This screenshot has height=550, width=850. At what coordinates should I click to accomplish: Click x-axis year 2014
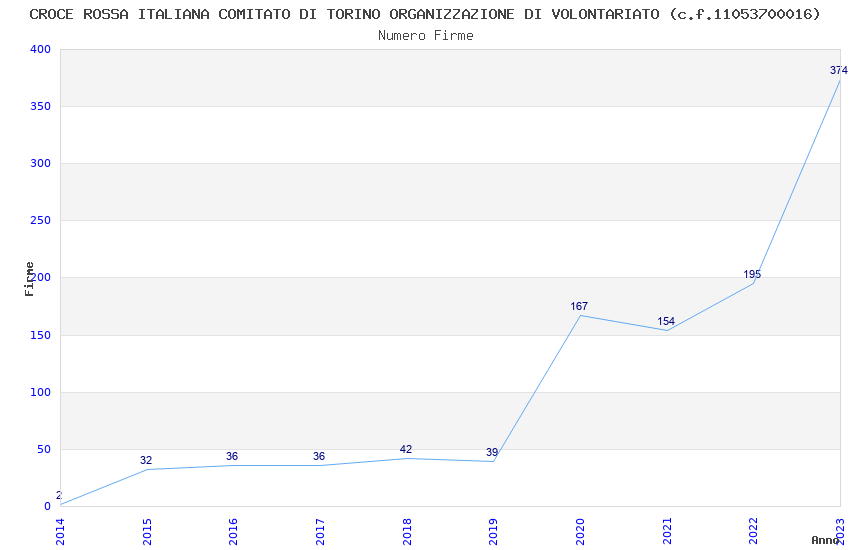pyautogui.click(x=60, y=532)
